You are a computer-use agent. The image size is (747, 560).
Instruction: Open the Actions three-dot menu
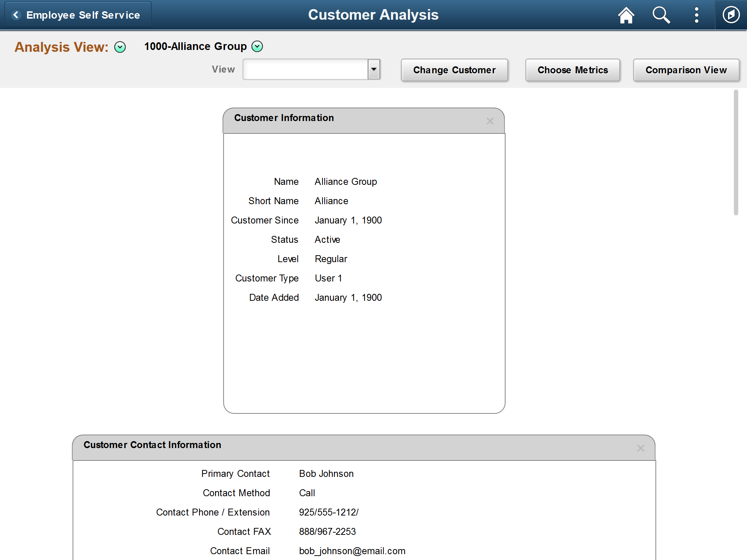[x=696, y=15]
